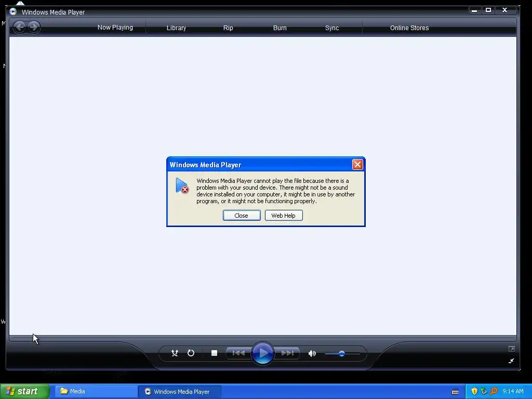This screenshot has height=399, width=532.
Task: Click the network tray icon
Action: click(484, 391)
